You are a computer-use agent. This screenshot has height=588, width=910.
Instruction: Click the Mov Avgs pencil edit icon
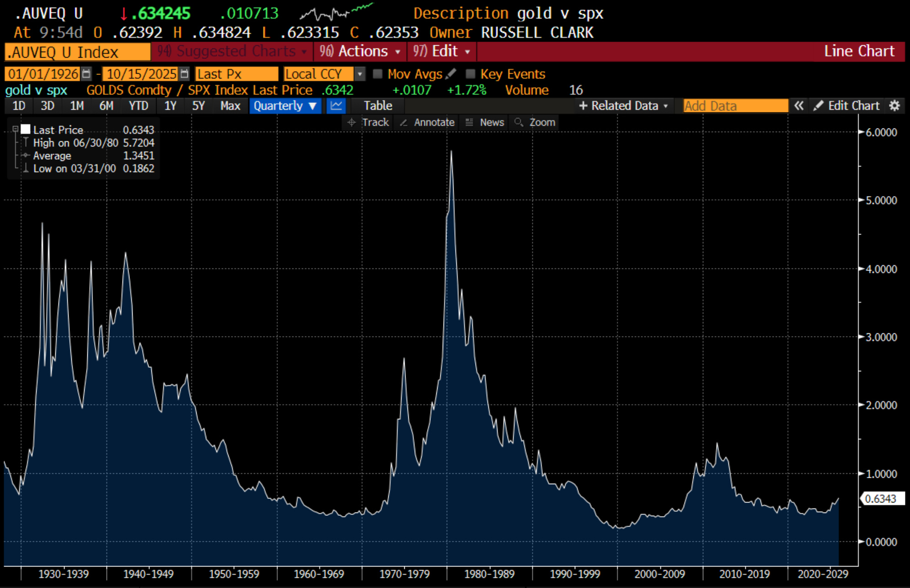[451, 74]
